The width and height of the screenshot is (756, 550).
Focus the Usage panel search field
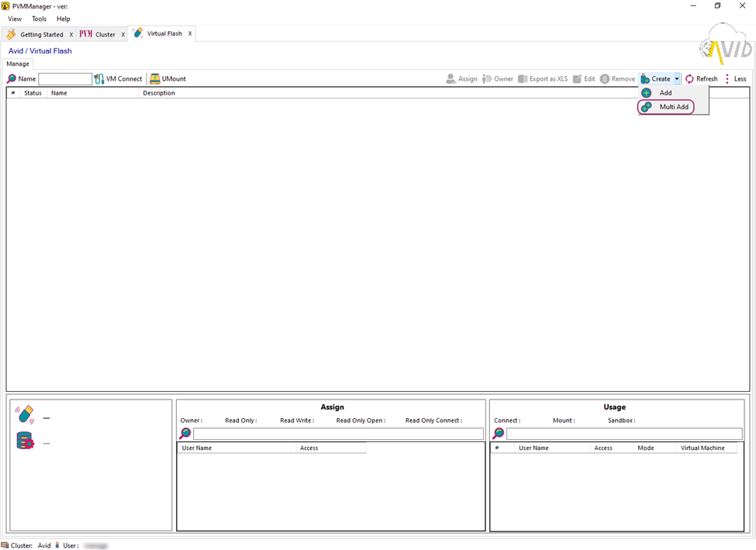pyautogui.click(x=624, y=434)
